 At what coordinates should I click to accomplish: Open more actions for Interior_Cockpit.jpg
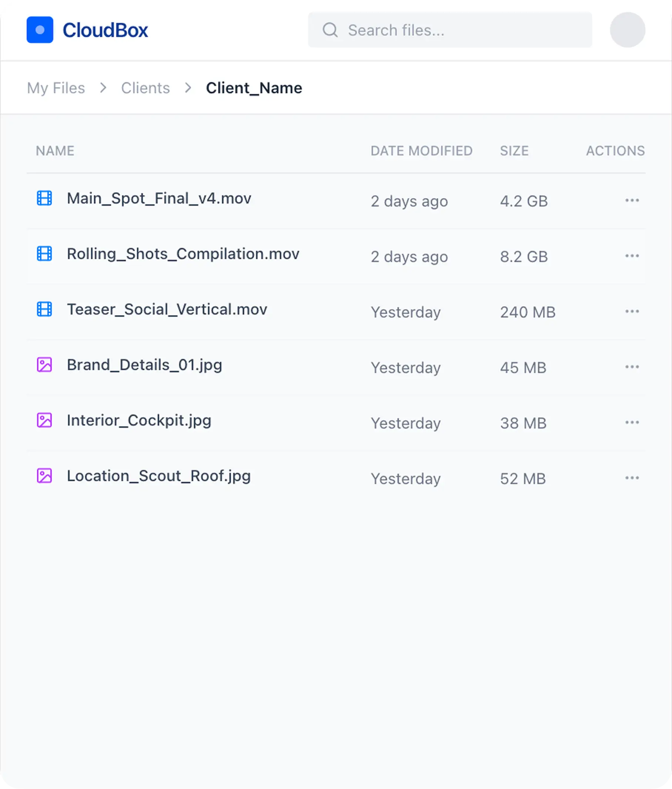[x=632, y=423]
